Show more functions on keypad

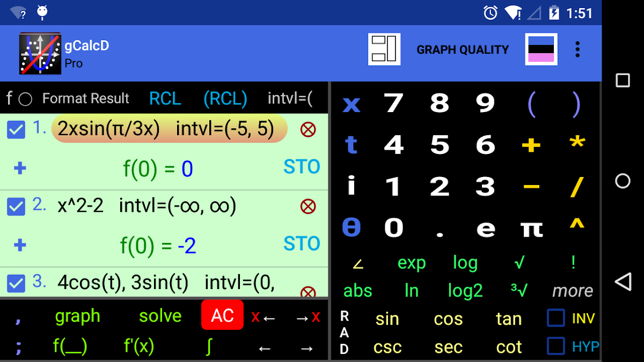pyautogui.click(x=573, y=291)
